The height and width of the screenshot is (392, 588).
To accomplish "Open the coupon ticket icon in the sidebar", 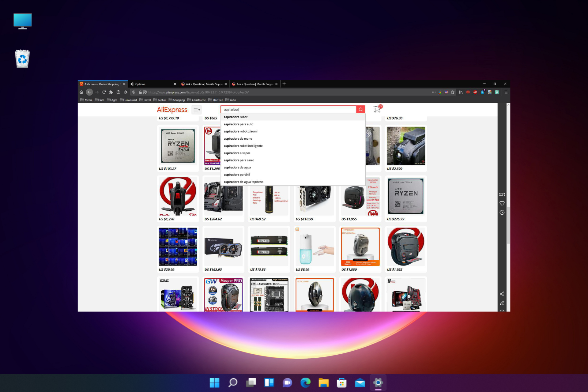I will (x=502, y=194).
